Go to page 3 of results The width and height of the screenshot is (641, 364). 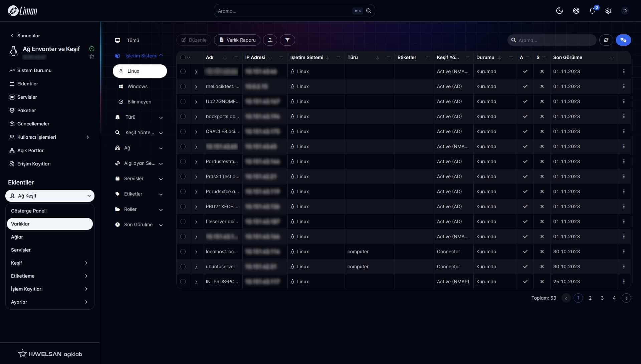[x=602, y=298]
